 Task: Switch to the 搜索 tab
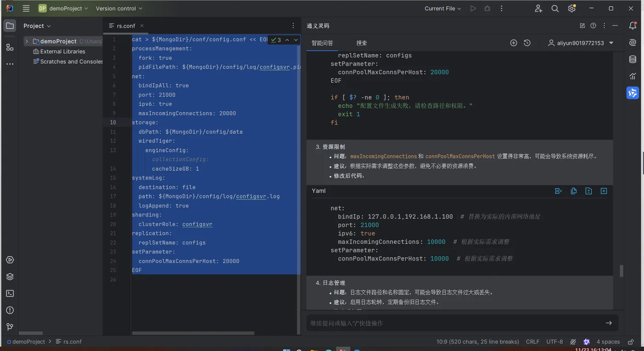point(362,43)
